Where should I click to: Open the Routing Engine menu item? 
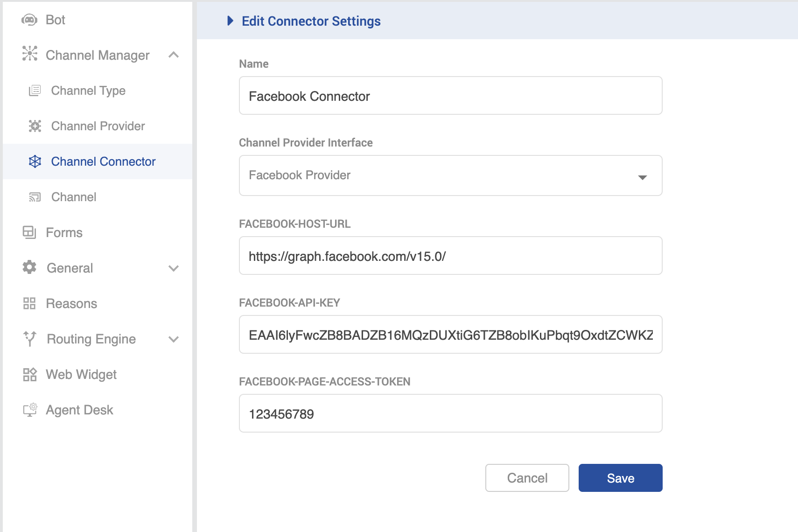click(x=91, y=339)
